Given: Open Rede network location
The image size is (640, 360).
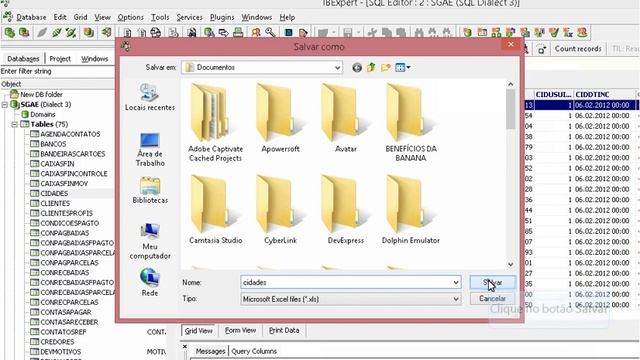Looking at the screenshot, I should (x=150, y=282).
